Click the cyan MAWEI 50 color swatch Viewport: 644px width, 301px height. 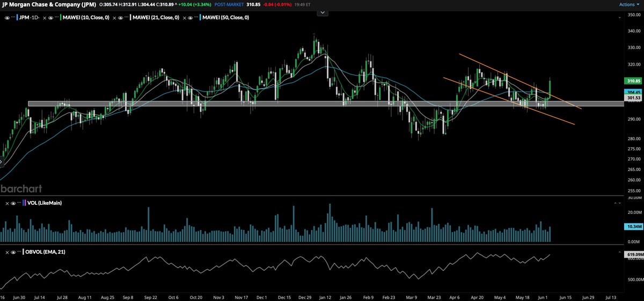(200, 18)
